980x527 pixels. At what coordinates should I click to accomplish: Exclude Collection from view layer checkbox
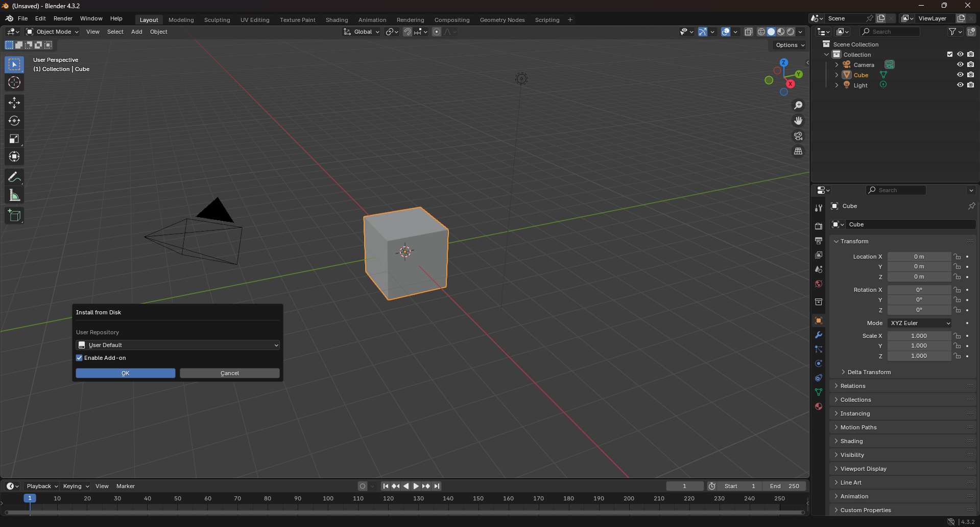(950, 54)
